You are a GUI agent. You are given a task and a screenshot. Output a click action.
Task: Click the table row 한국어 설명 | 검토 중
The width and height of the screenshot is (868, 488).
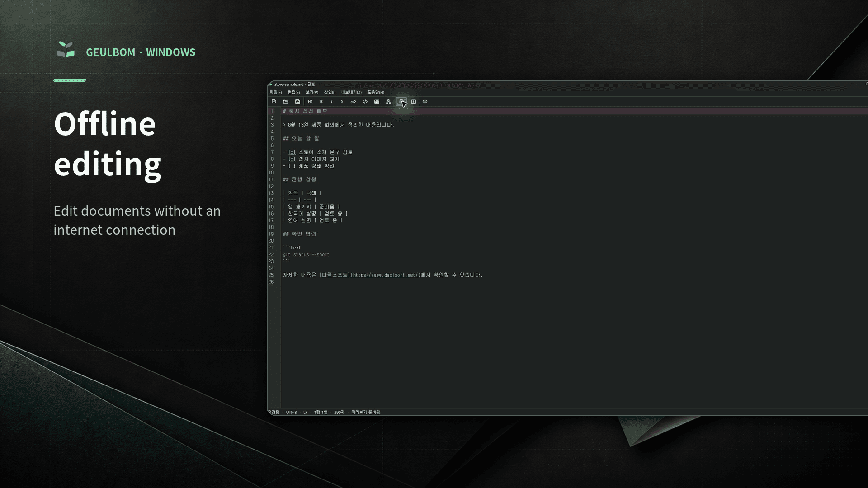pos(315,213)
